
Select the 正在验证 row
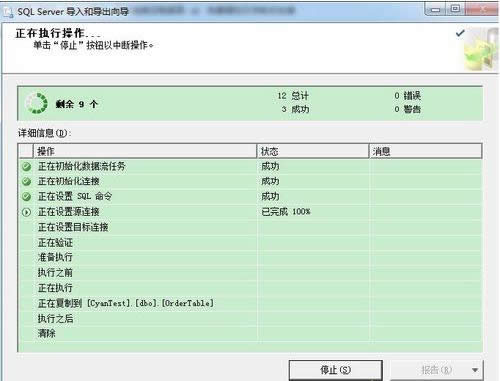[250, 242]
